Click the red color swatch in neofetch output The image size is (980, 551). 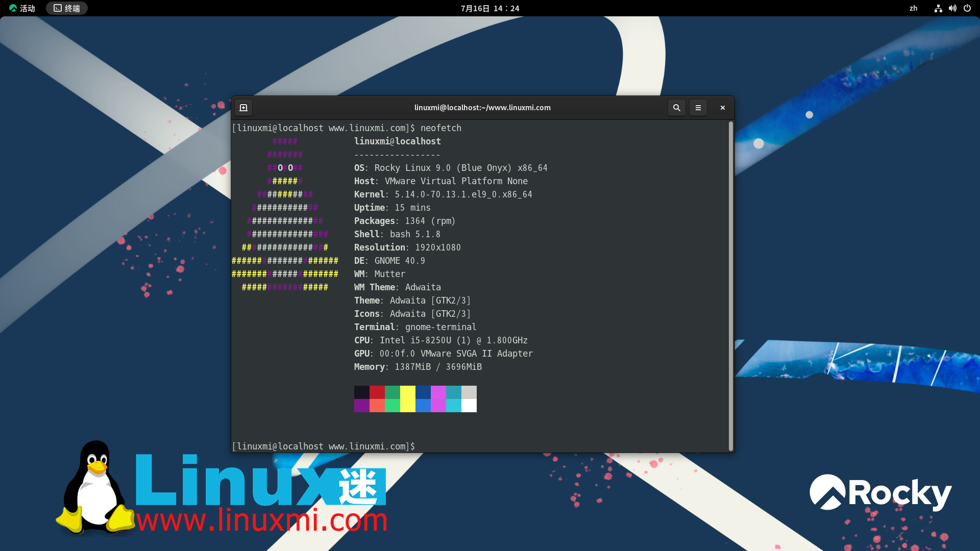pyautogui.click(x=377, y=391)
